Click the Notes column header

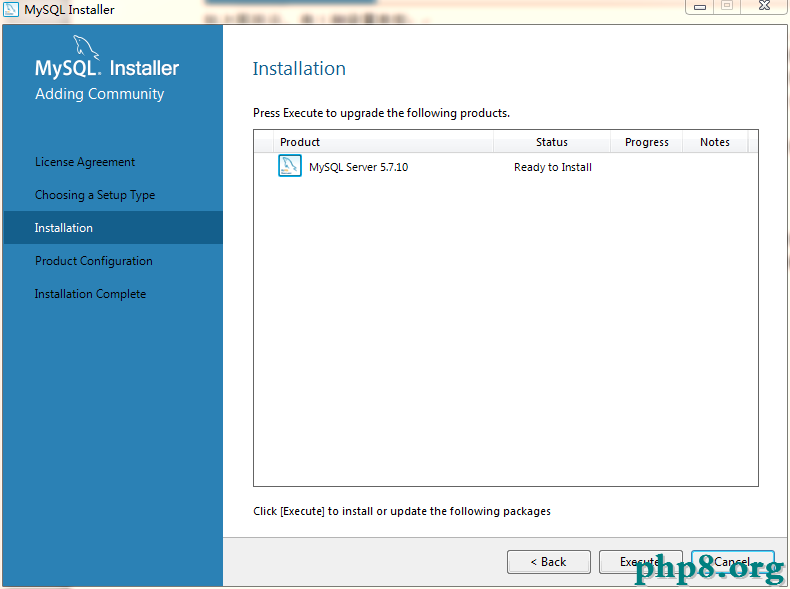click(x=715, y=142)
